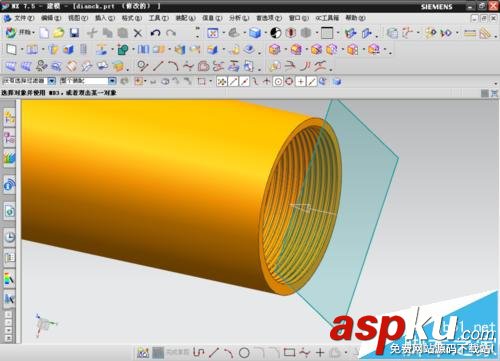Click the circle-with-line curve icon in the third row
Screen dimensions: 500x361
(143, 66)
